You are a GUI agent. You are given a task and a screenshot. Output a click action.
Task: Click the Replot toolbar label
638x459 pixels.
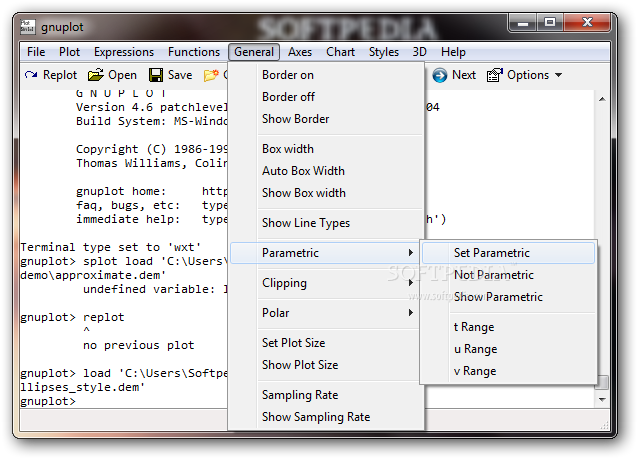60,75
